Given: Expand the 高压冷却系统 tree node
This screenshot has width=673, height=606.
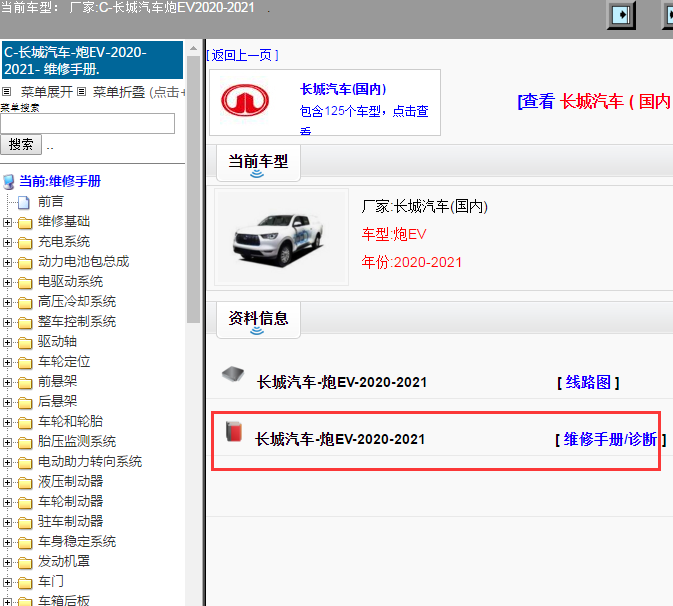Looking at the screenshot, I should tap(7, 303).
